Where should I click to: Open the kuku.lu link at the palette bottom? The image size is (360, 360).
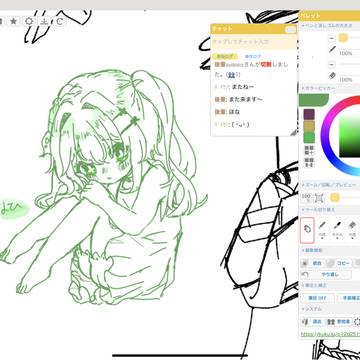point(330,334)
